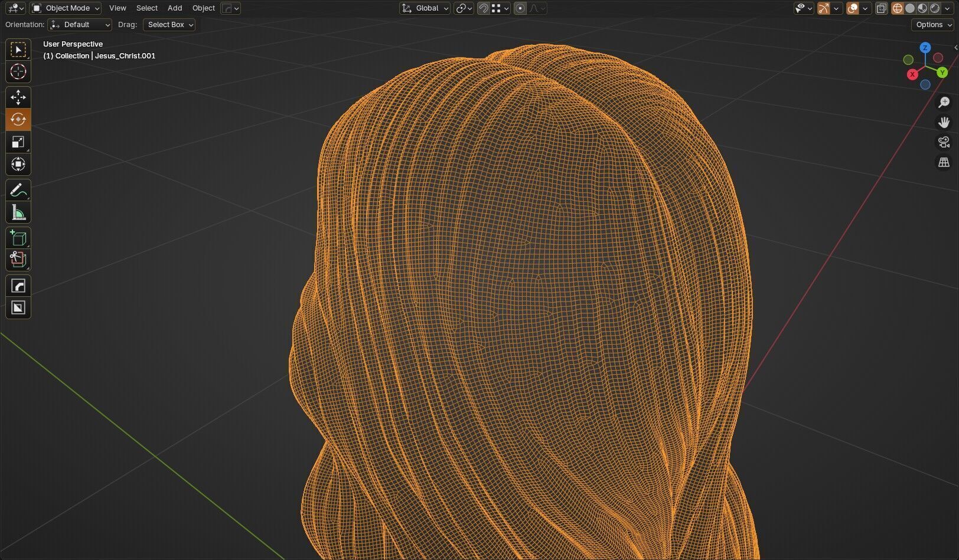Screen dimensions: 959x560
Task: Pick the Rotate tool
Action: [18, 120]
